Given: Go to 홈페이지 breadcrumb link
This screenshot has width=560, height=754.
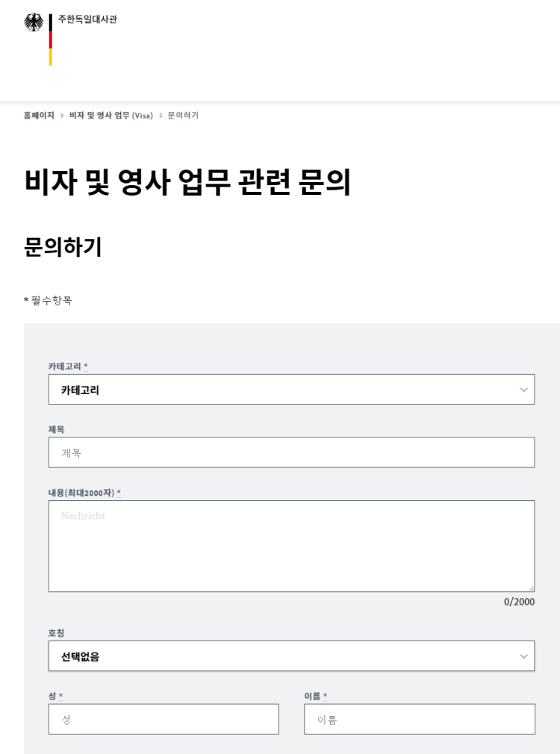Looking at the screenshot, I should pyautogui.click(x=39, y=116).
